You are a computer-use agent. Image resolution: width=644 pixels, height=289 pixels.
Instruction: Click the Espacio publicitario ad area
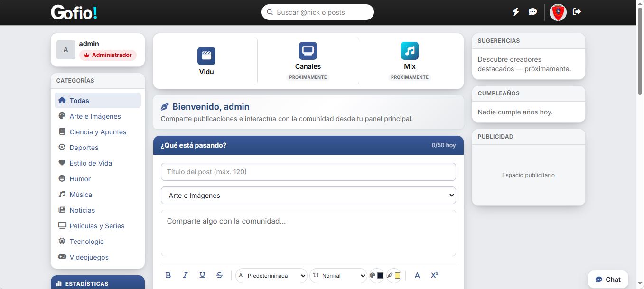(529, 175)
